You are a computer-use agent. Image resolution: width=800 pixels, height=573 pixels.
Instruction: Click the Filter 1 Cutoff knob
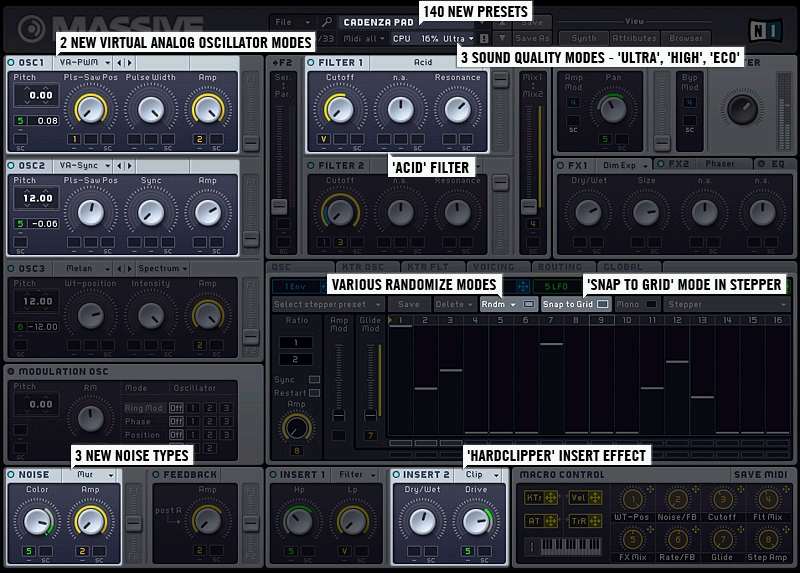click(x=339, y=110)
